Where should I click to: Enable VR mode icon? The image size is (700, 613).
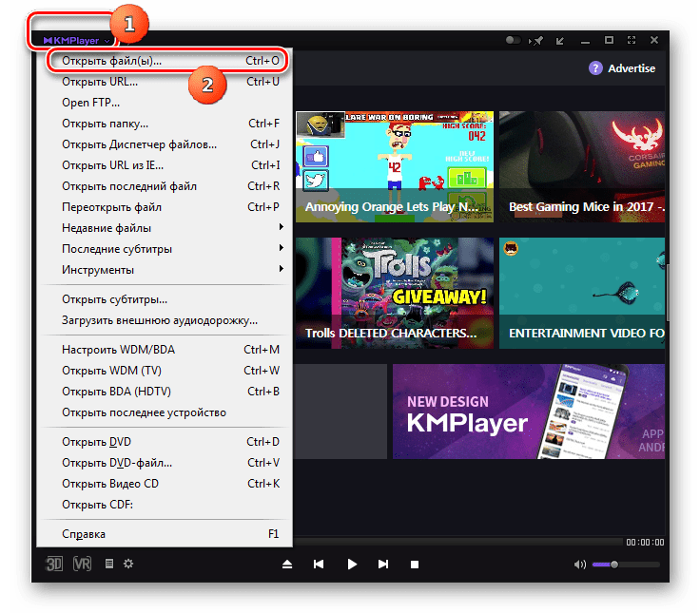83,564
